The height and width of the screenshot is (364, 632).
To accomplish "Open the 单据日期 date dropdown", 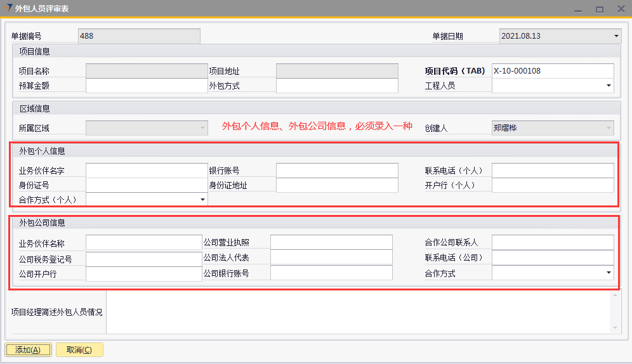I will point(616,36).
